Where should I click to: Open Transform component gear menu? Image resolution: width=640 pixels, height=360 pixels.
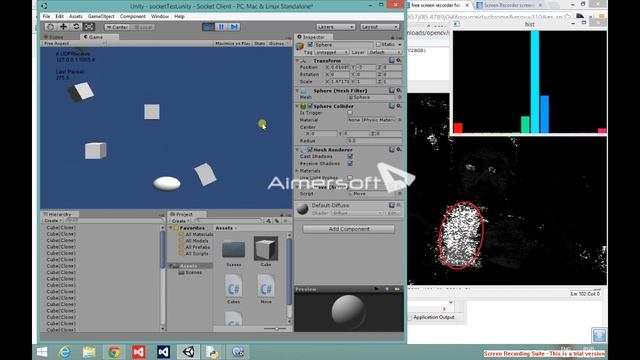(399, 60)
